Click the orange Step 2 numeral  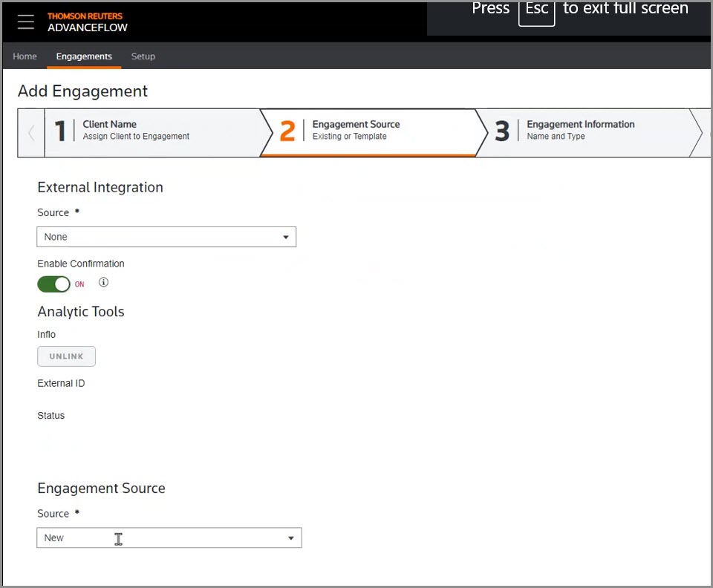point(287,132)
